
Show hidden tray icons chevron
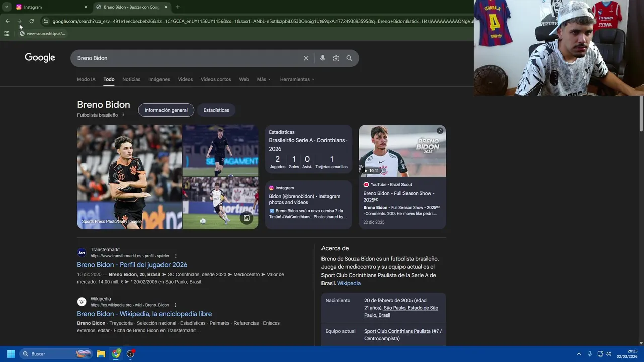(x=579, y=354)
